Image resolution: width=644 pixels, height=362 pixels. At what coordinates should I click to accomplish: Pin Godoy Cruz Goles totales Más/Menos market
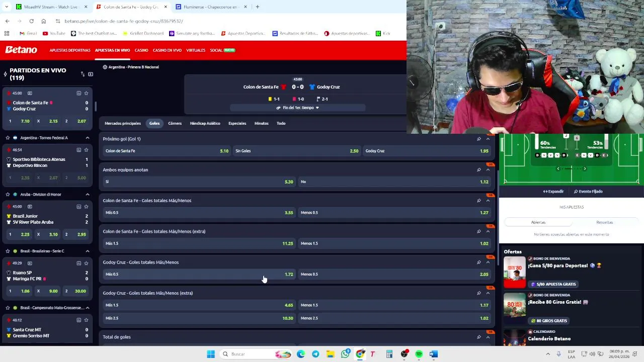478,262
